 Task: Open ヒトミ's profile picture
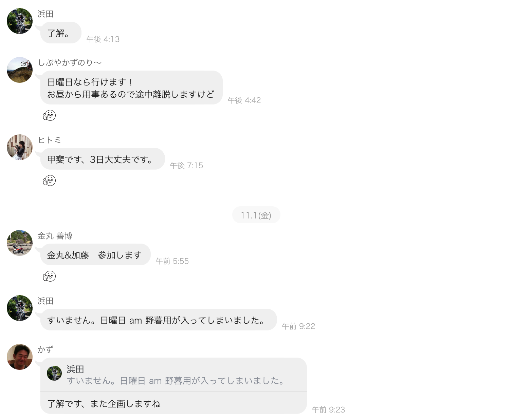[20, 147]
